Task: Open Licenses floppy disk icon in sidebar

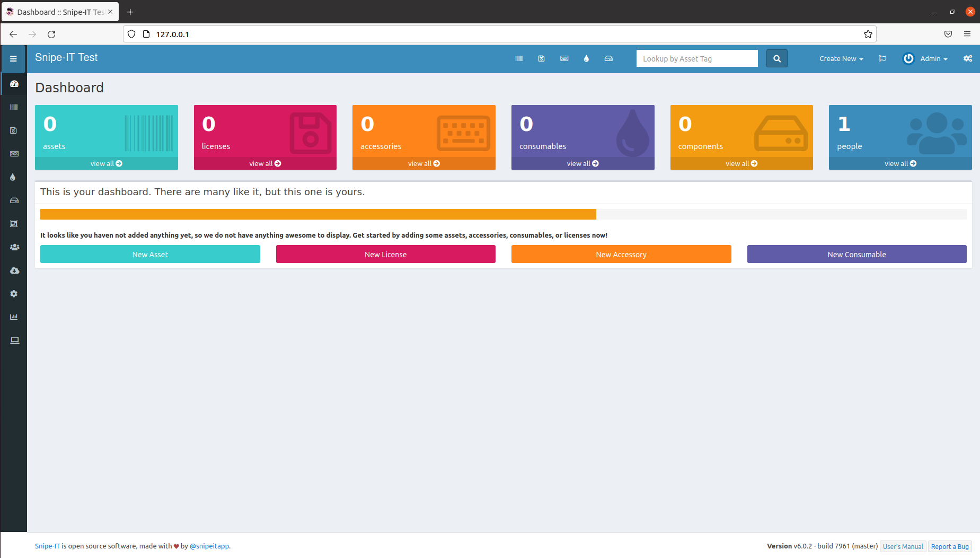Action: [x=14, y=130]
